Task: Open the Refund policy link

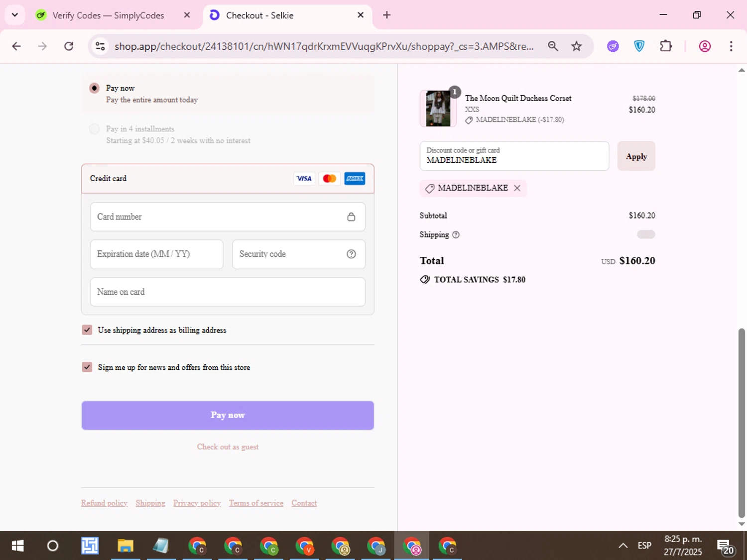Action: click(x=104, y=503)
